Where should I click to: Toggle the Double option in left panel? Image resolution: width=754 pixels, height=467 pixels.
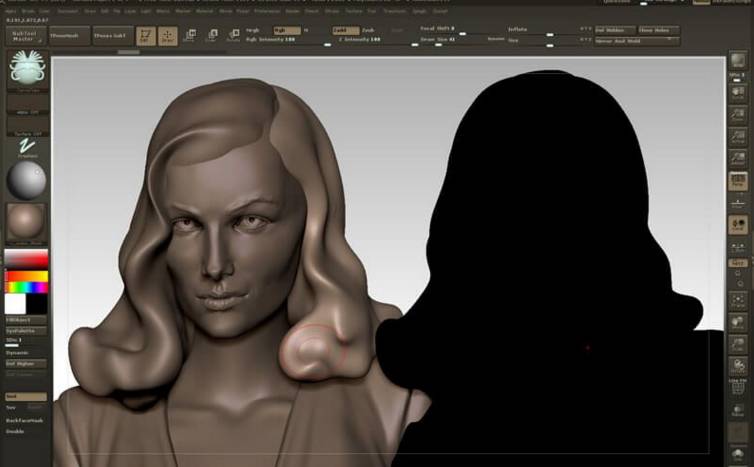click(15, 431)
